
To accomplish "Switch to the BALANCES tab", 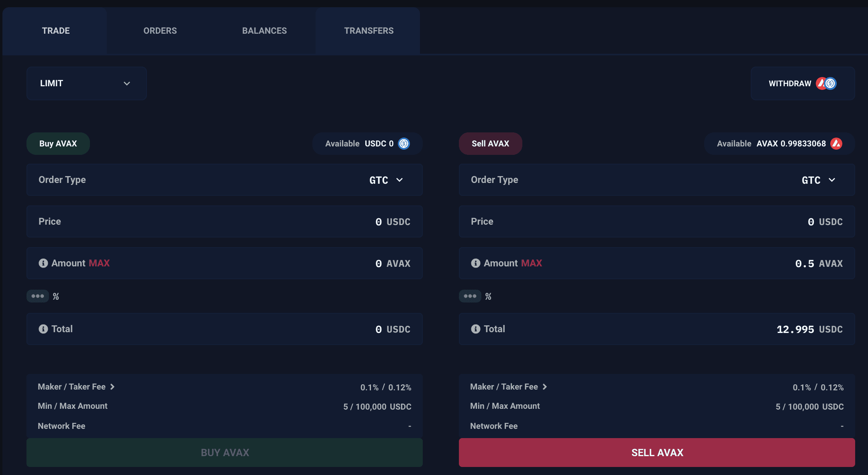I will click(264, 31).
